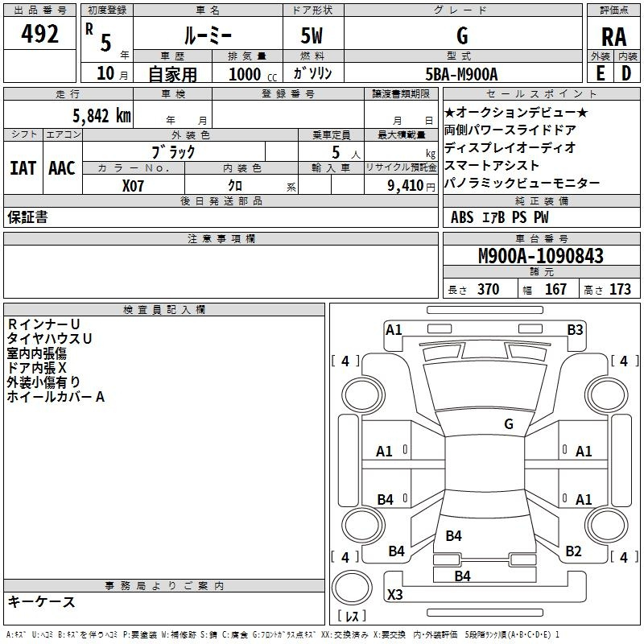Click the キーケース office notice
Viewport: 644px width, 644px height.
coord(41,601)
